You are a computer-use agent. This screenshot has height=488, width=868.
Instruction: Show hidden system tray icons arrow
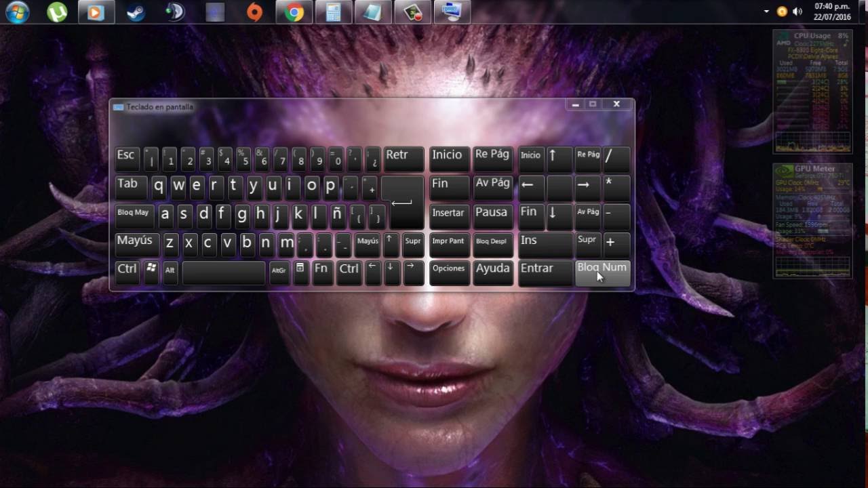pos(766,12)
